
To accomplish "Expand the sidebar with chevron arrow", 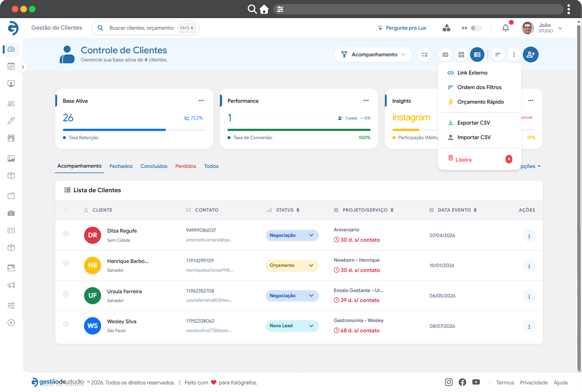I will [x=23, y=67].
